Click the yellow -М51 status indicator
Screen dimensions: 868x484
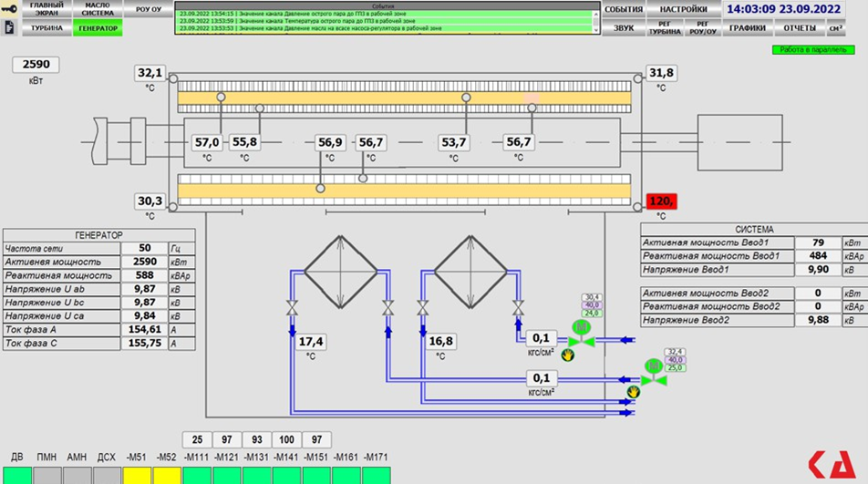click(x=137, y=476)
